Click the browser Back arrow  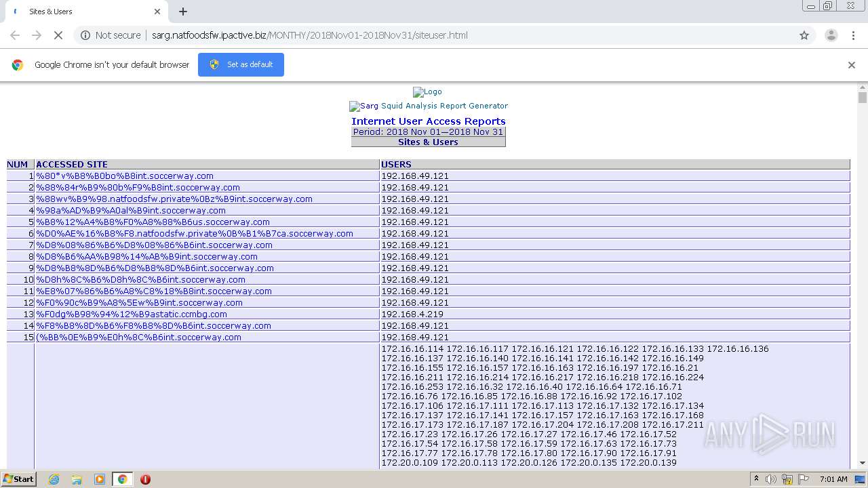point(15,35)
